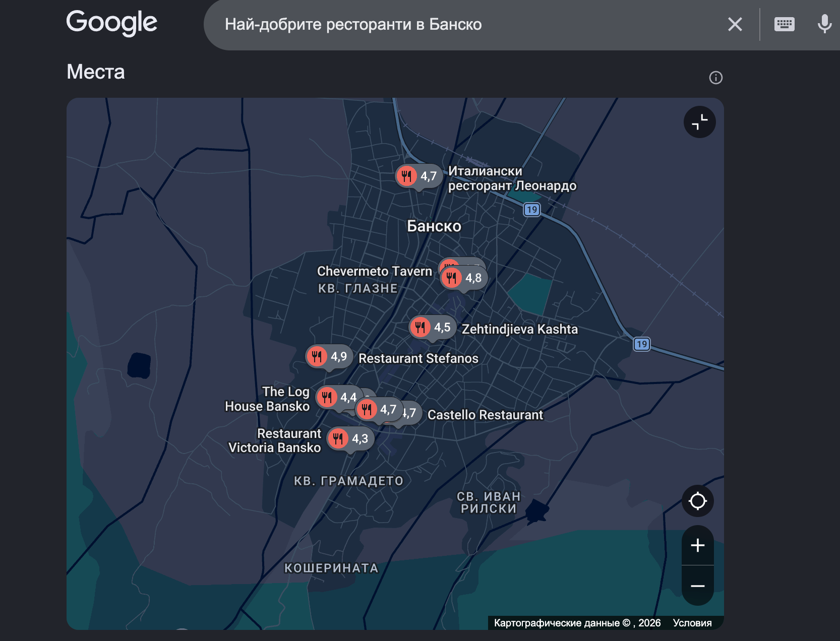Click the Банско city label on map

point(434,226)
